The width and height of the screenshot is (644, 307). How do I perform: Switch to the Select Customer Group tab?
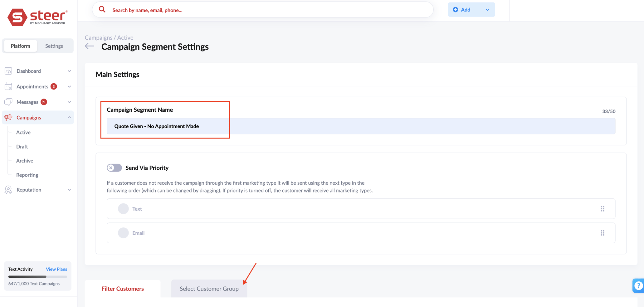click(x=209, y=289)
